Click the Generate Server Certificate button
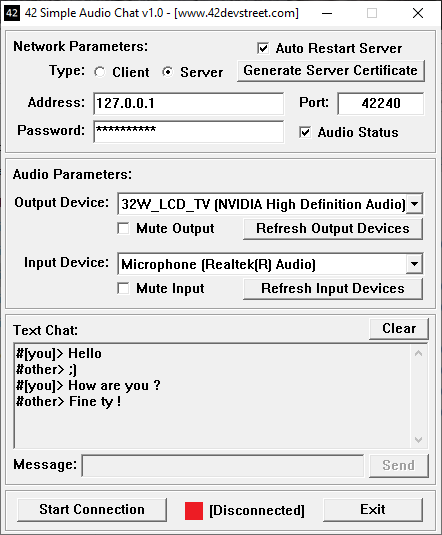The image size is (442, 535). click(331, 71)
